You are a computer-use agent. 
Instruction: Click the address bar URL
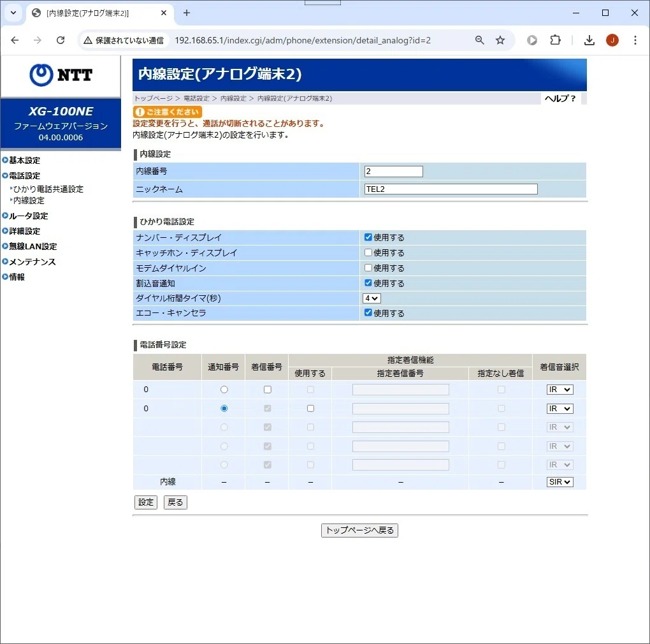pyautogui.click(x=303, y=40)
